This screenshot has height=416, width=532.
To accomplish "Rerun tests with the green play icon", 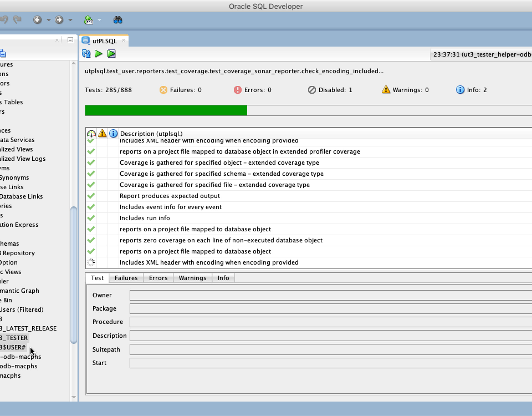I will tap(99, 54).
